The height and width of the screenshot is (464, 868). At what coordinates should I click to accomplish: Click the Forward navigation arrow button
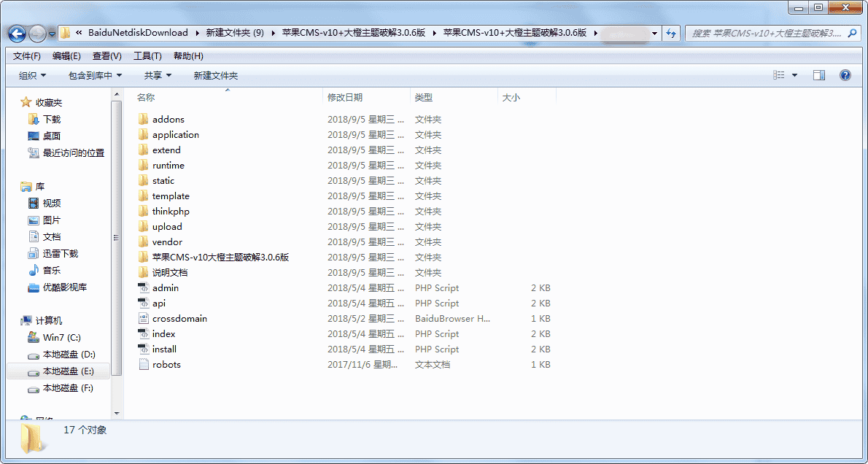point(37,34)
